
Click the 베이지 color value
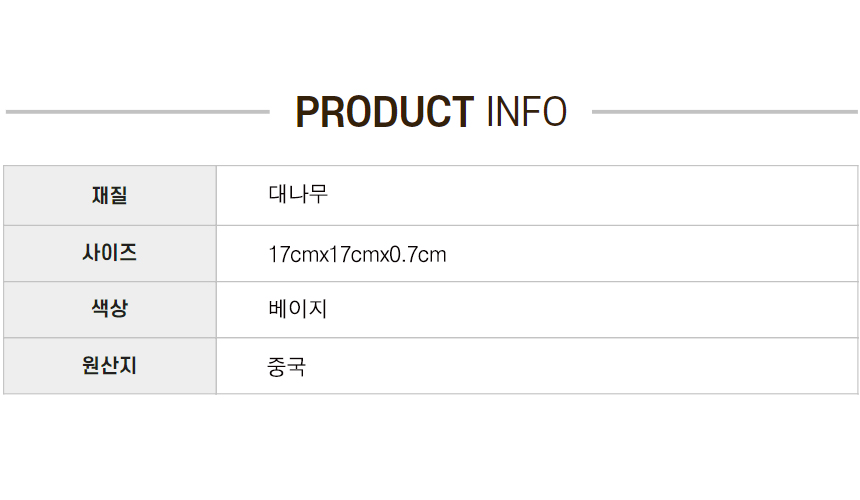click(298, 309)
